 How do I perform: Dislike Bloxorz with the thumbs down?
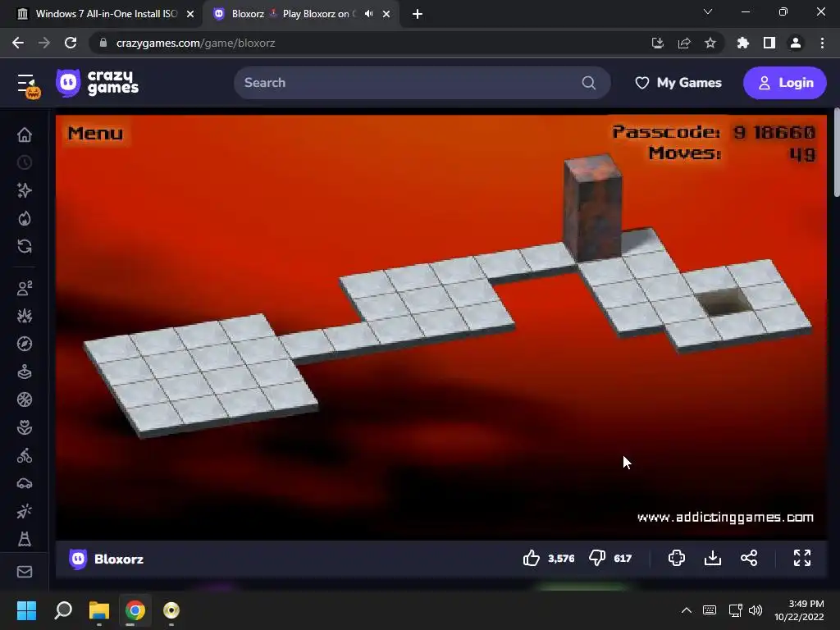click(x=597, y=558)
